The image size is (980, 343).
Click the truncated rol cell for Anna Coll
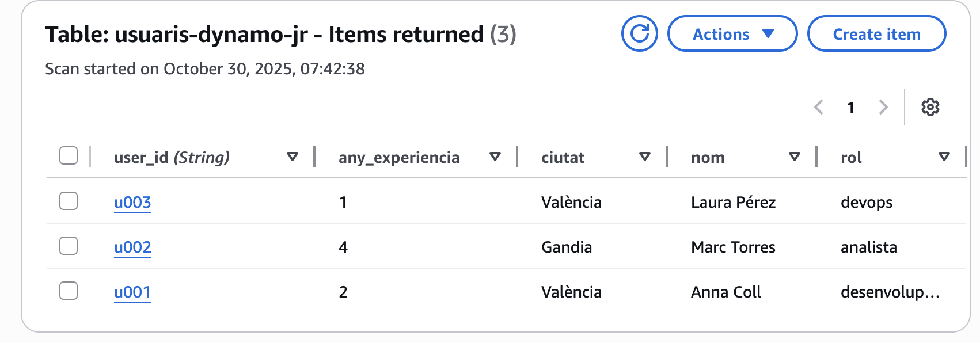(890, 292)
